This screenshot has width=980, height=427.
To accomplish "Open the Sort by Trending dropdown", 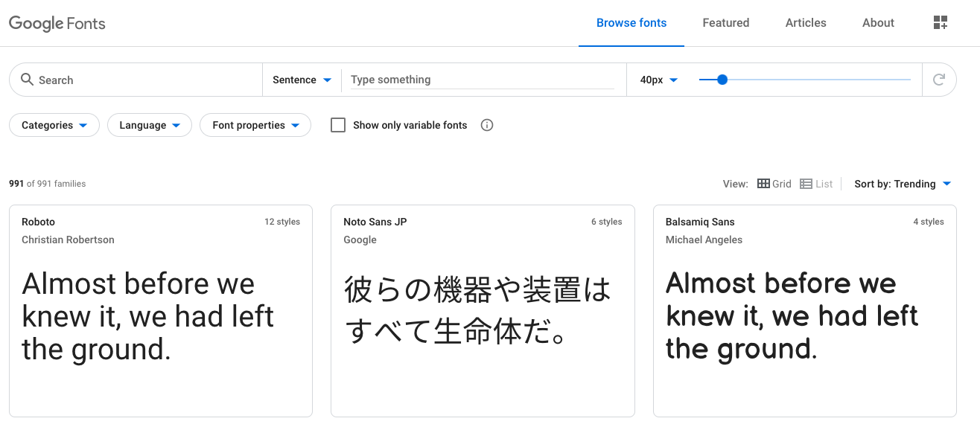I will coord(903,184).
